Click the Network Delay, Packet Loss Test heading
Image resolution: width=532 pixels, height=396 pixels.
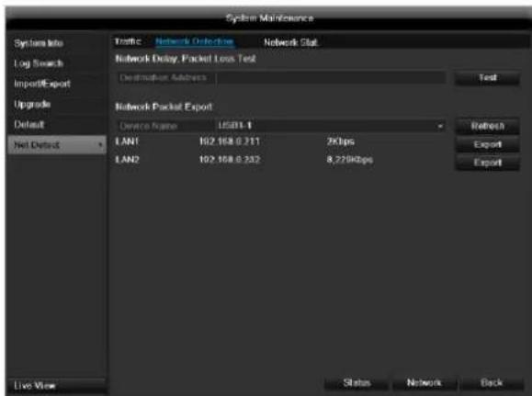coord(186,59)
